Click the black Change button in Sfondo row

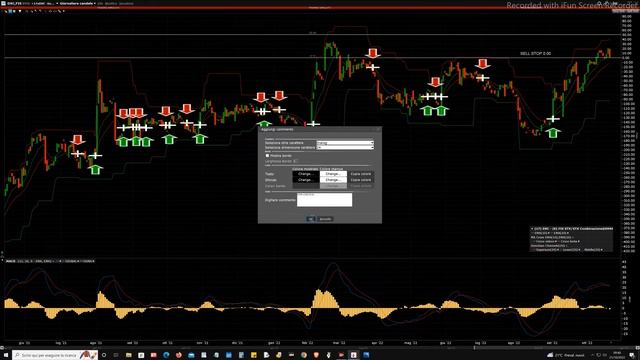tap(306, 180)
